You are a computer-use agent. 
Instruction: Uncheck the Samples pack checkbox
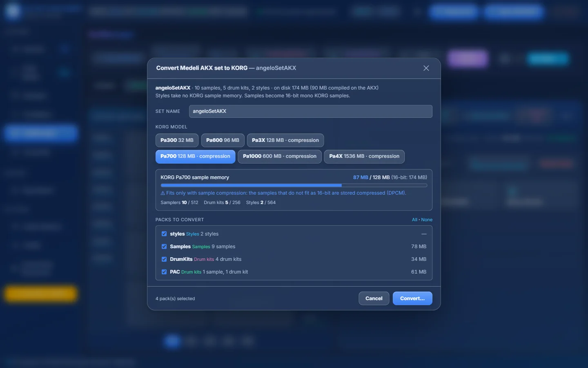tap(164, 247)
